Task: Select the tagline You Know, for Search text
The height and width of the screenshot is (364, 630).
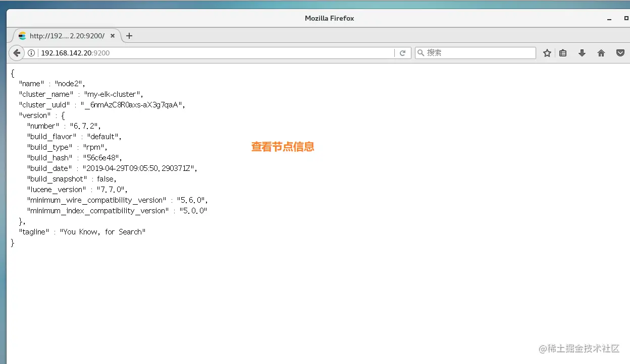Action: click(x=102, y=231)
